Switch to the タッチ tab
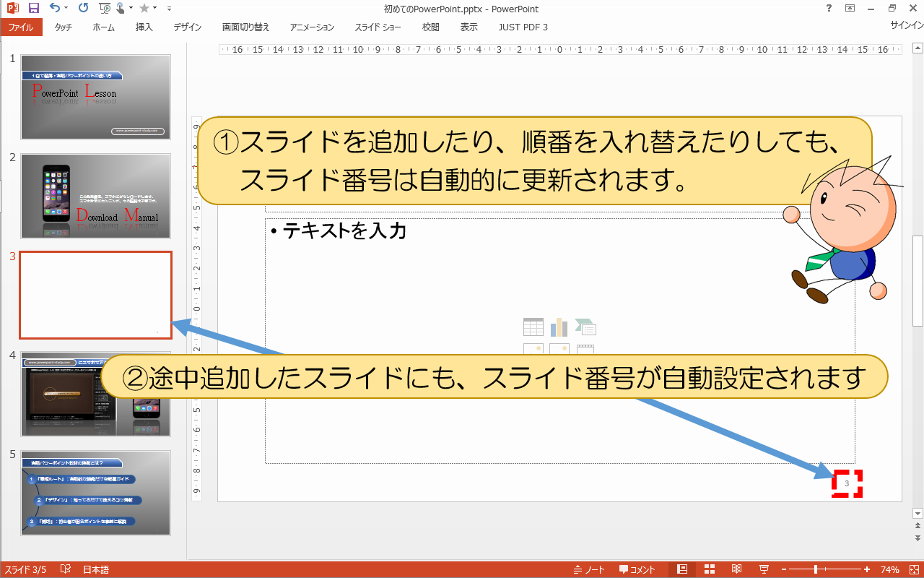 pyautogui.click(x=64, y=27)
